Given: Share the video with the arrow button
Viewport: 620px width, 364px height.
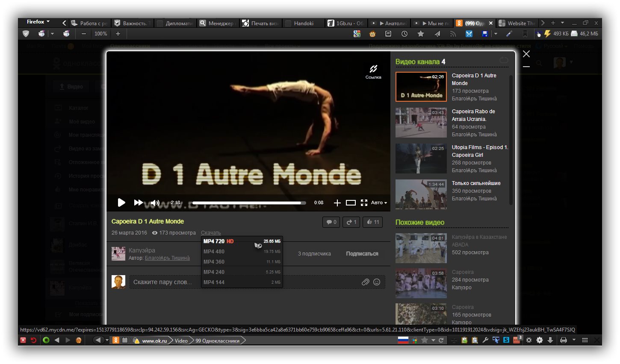Looking at the screenshot, I should coord(351,222).
